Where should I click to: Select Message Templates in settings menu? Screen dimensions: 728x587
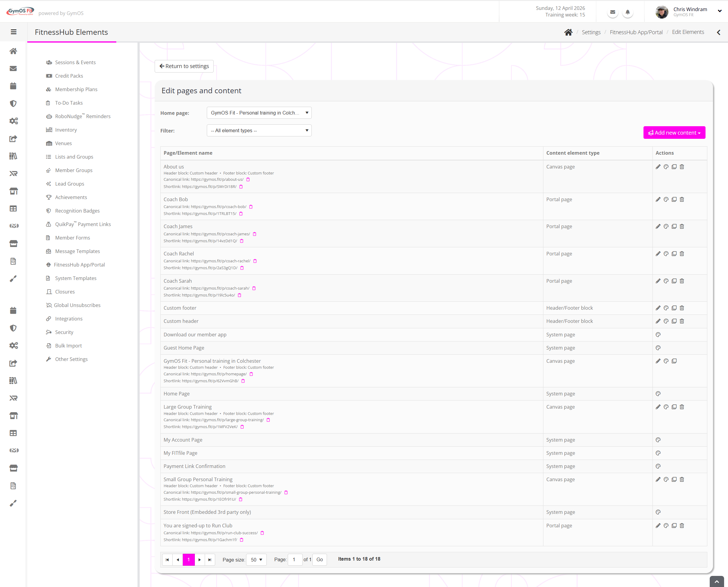(77, 251)
